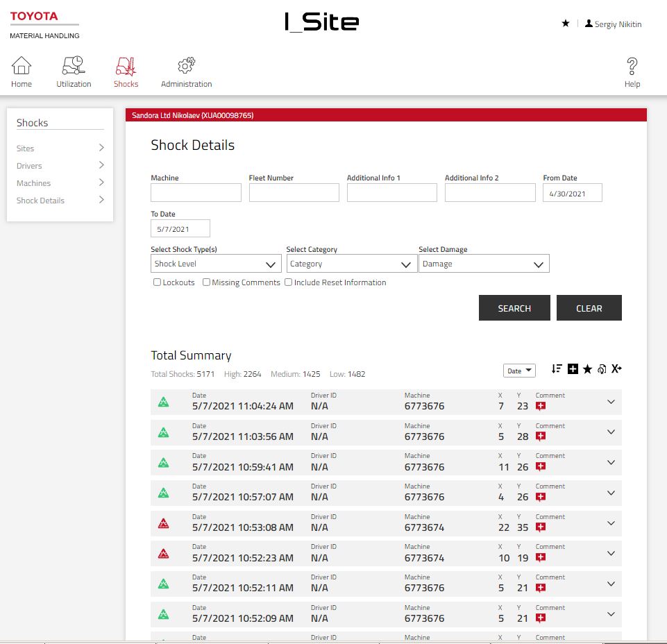Add comment for 10:52:09 AM shock
This screenshot has width=667, height=644.
(x=541, y=618)
